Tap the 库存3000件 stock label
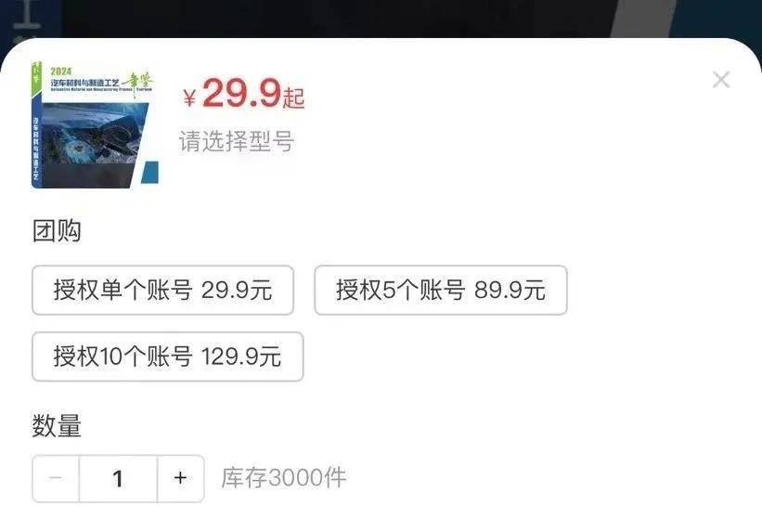This screenshot has width=762, height=532. coord(284,477)
